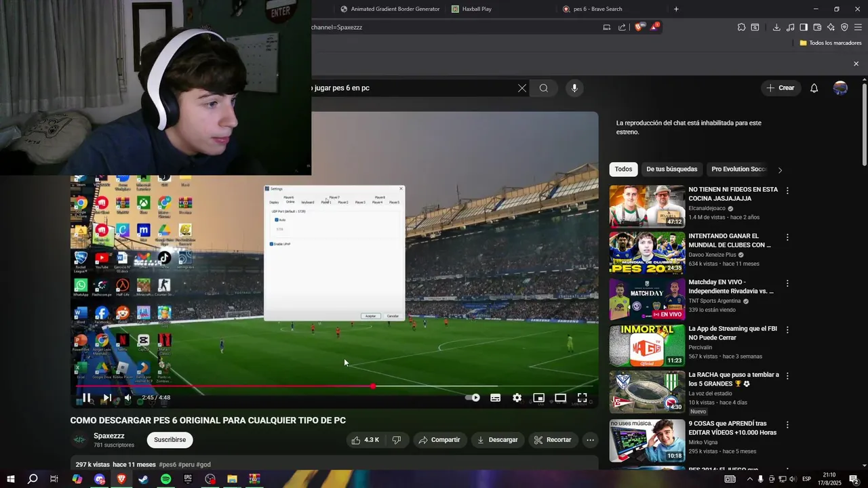Open Brave VPN shield icon
This screenshot has height=488, width=868.
844,27
